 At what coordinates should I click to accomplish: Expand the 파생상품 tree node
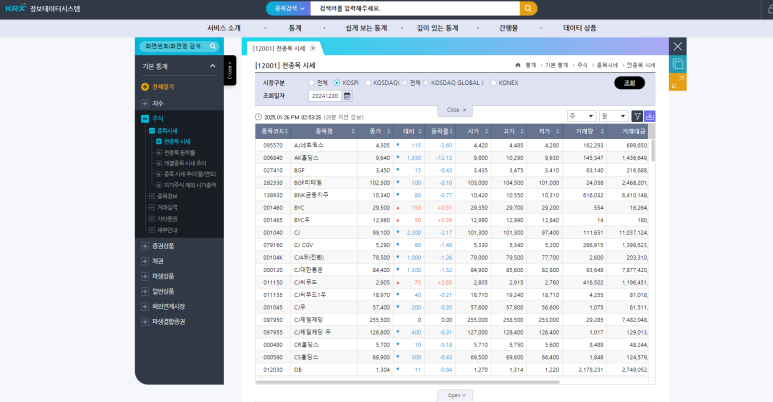[x=145, y=276]
